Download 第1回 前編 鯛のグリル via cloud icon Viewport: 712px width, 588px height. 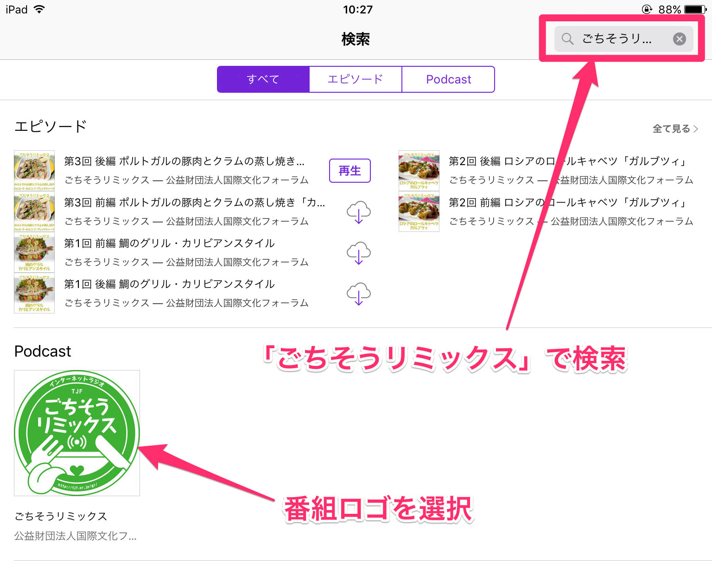pos(359,253)
